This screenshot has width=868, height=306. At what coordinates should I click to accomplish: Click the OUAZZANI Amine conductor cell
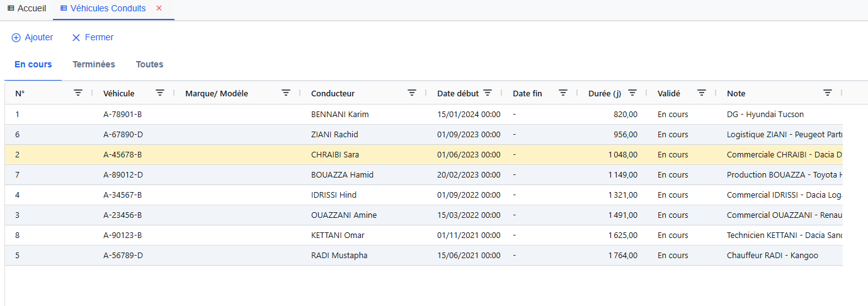344,215
